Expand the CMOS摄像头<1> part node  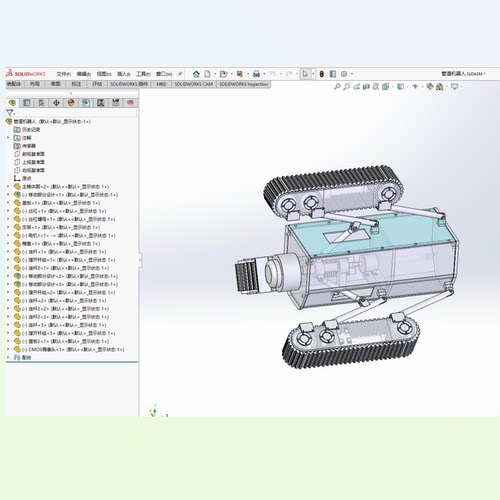point(8,349)
